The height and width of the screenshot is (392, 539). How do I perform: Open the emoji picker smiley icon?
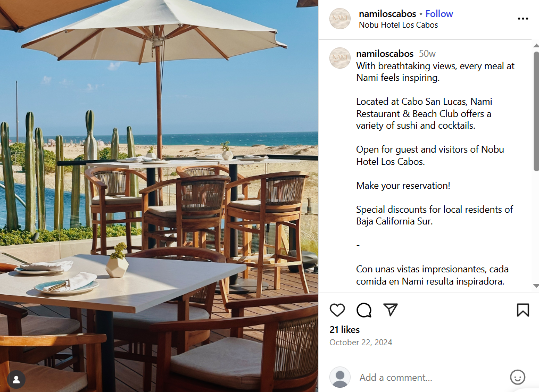pyautogui.click(x=517, y=377)
